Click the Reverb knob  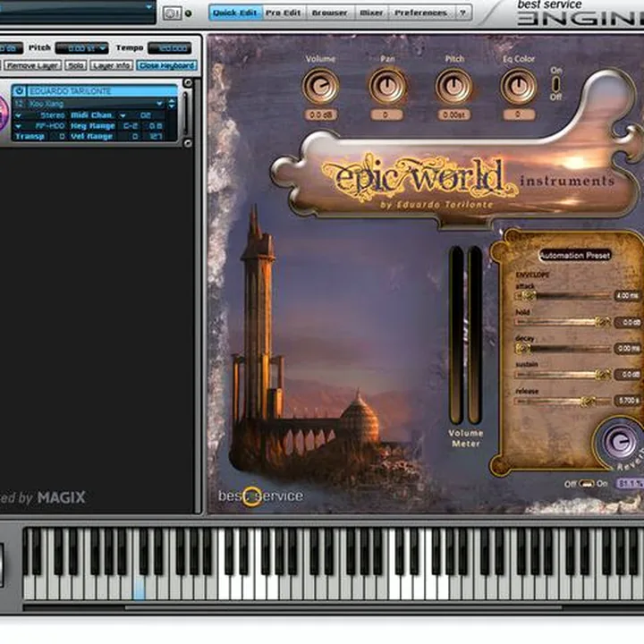pyautogui.click(x=619, y=442)
